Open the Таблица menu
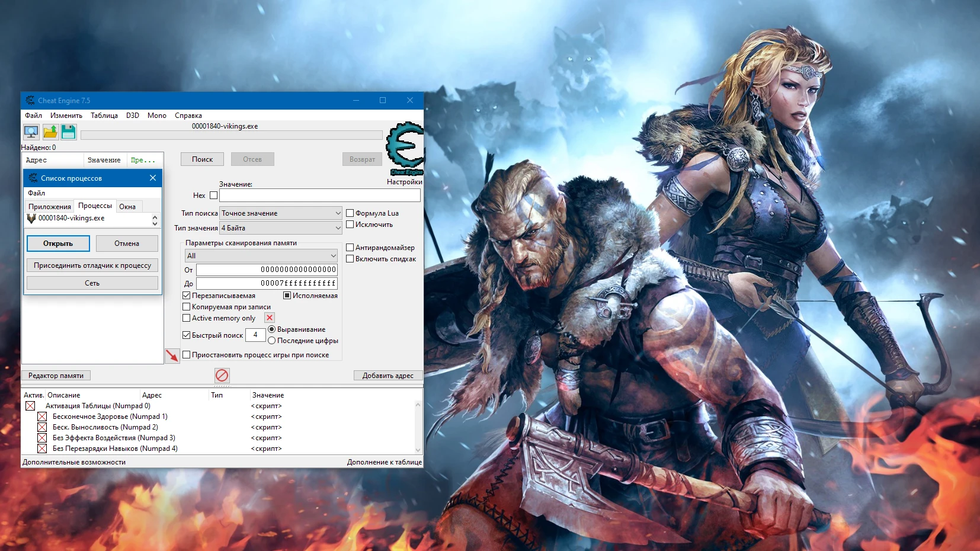The height and width of the screenshot is (551, 980). click(104, 115)
